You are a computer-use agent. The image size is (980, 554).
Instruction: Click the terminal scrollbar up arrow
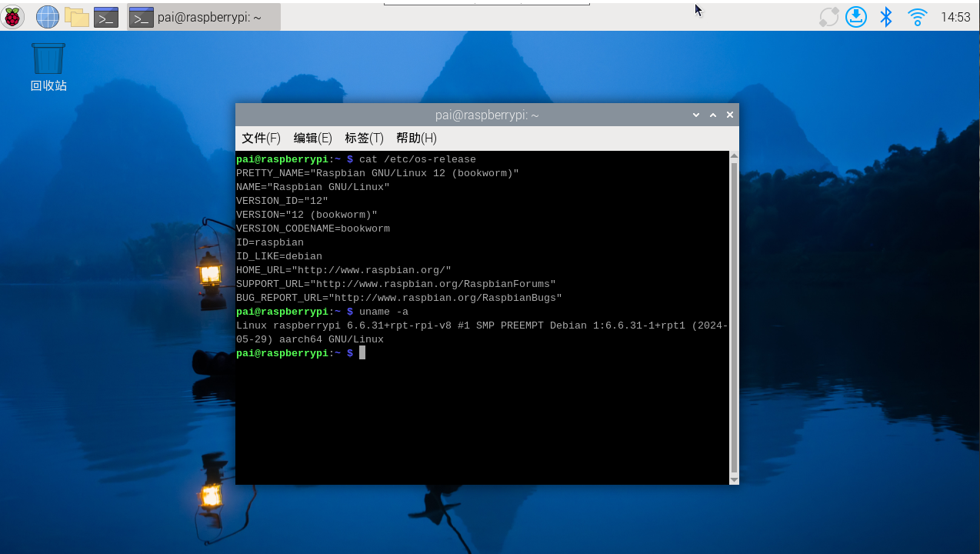[734, 156]
